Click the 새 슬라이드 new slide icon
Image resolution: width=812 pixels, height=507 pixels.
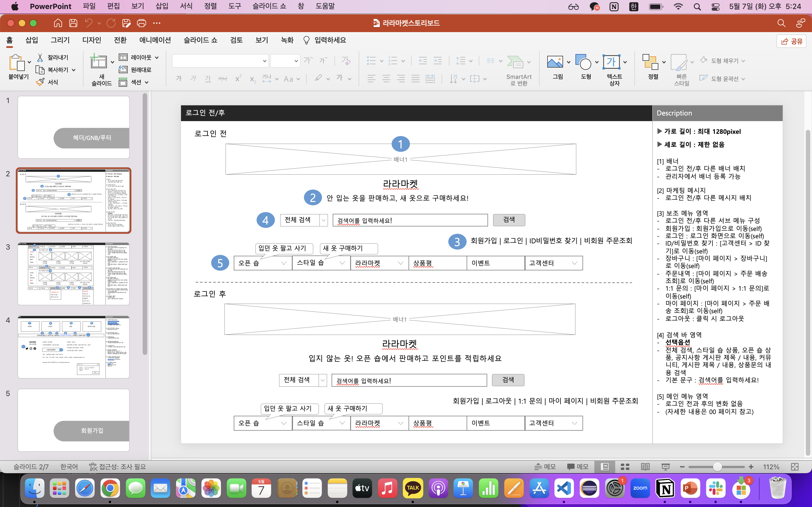(98, 62)
